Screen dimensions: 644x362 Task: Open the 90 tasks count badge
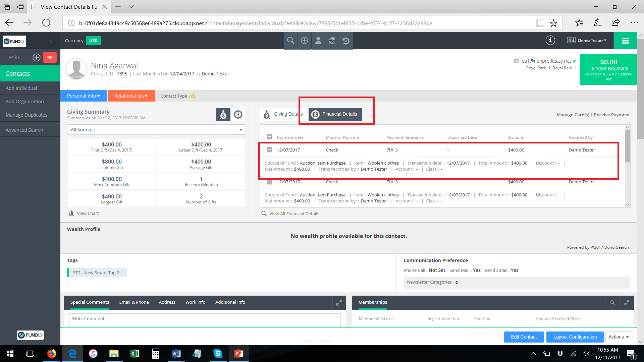coord(50,57)
